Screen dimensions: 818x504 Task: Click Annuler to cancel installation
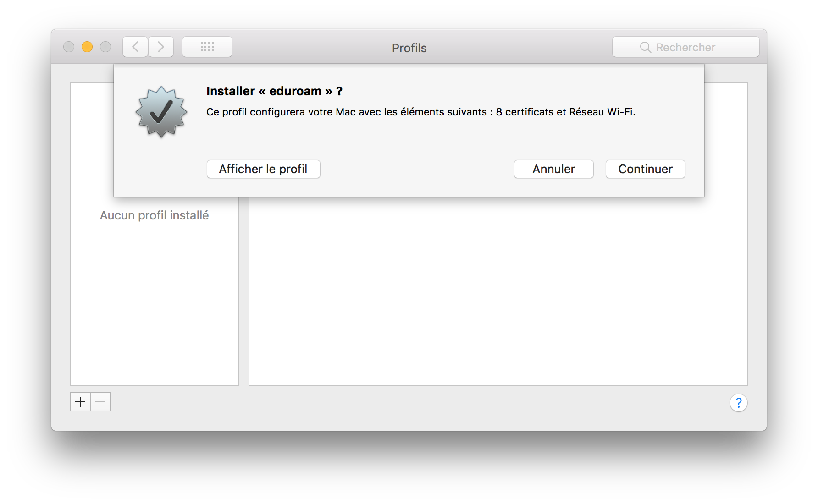(553, 169)
